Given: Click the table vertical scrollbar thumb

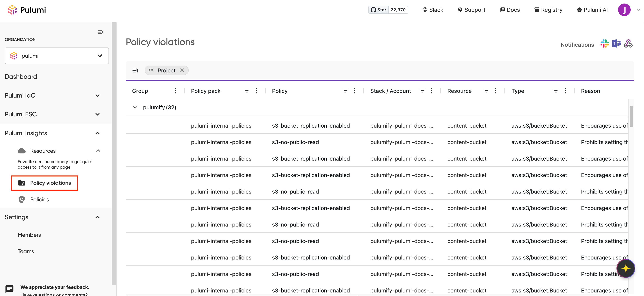Looking at the screenshot, I should [x=631, y=116].
